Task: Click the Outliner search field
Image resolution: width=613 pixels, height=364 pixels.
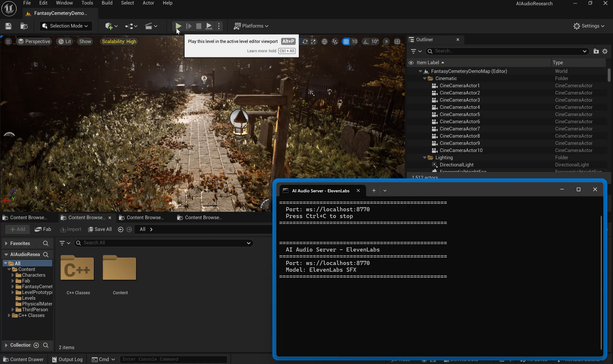Action: tap(507, 51)
